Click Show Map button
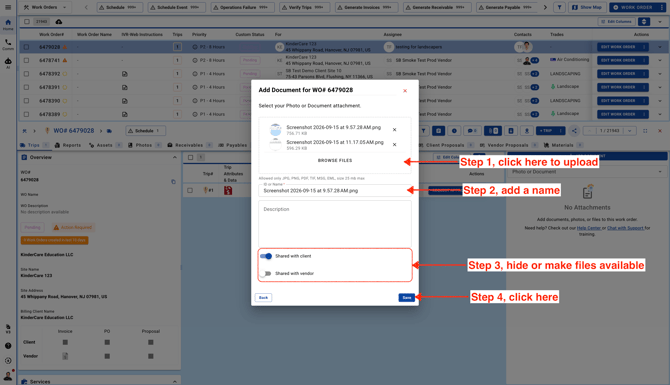 pyautogui.click(x=588, y=7)
